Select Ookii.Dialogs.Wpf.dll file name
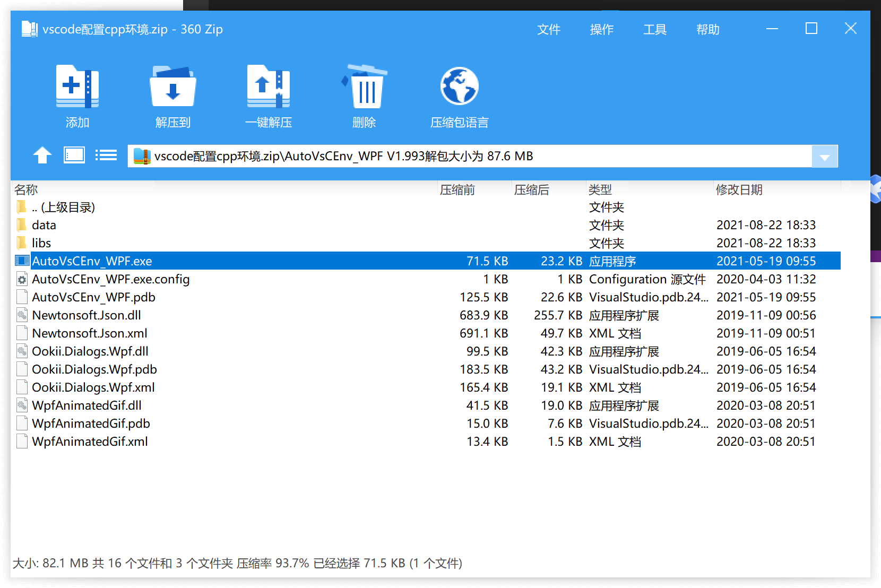This screenshot has height=588, width=881. tap(90, 351)
